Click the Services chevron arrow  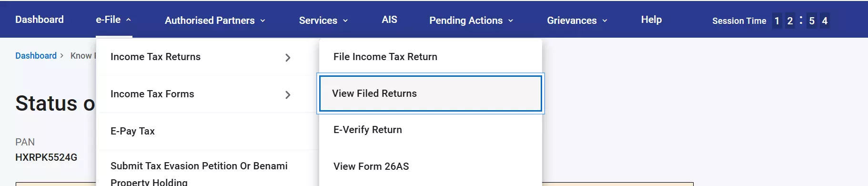point(345,21)
